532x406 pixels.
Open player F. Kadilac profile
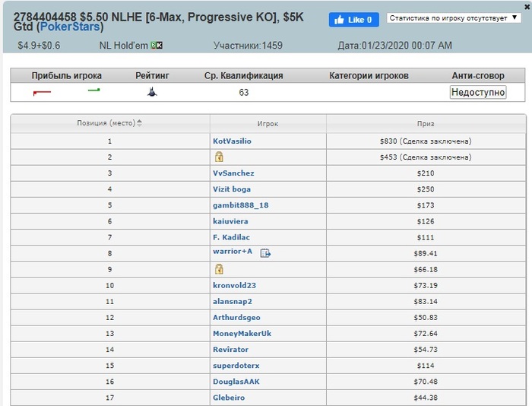[x=231, y=237]
